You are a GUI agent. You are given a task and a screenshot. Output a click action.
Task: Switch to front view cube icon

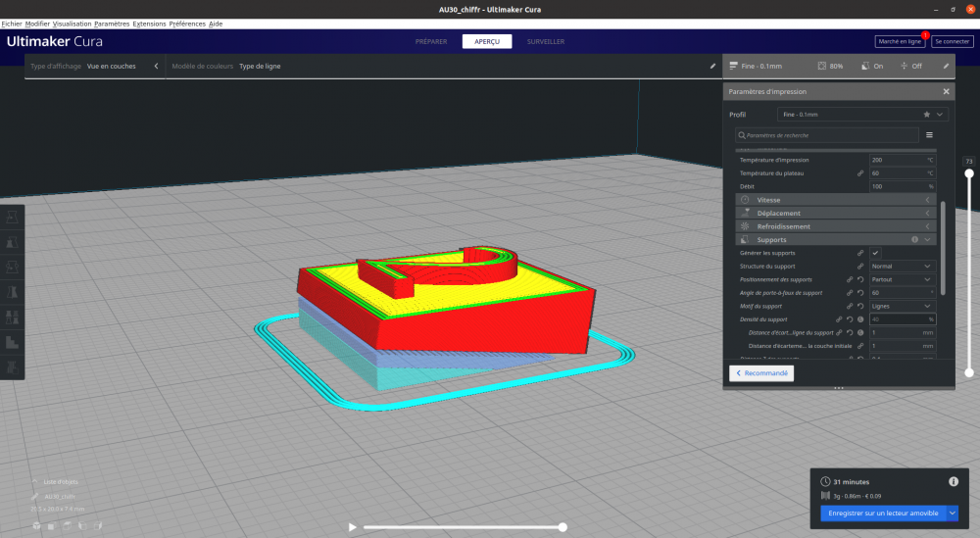52,525
